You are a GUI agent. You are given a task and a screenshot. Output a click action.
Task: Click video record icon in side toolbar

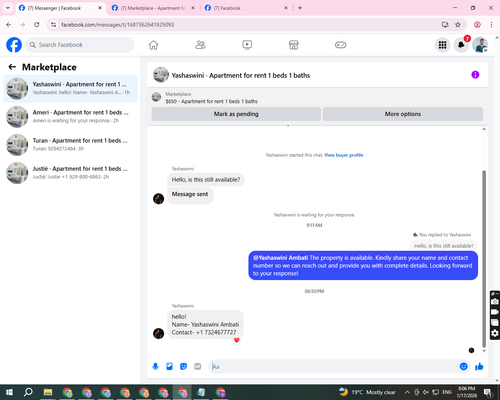[x=495, y=312]
